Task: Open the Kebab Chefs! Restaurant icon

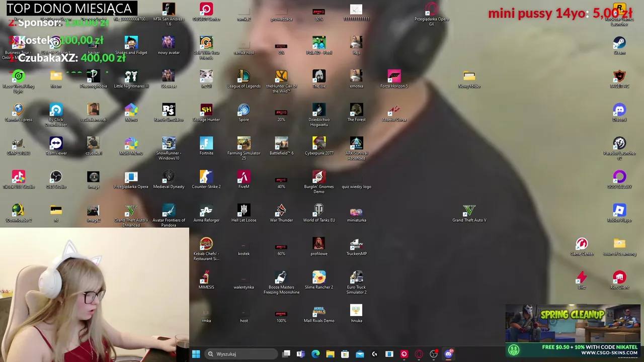Action: pyautogui.click(x=206, y=244)
